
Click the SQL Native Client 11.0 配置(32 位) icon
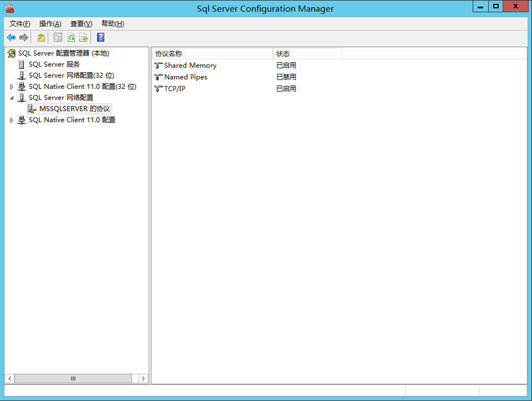pyautogui.click(x=22, y=87)
